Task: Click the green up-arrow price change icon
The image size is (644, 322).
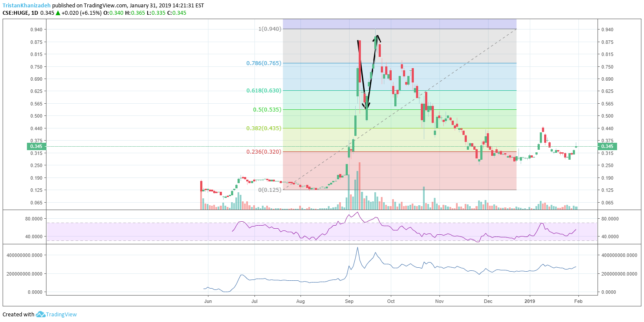Action: click(58, 13)
